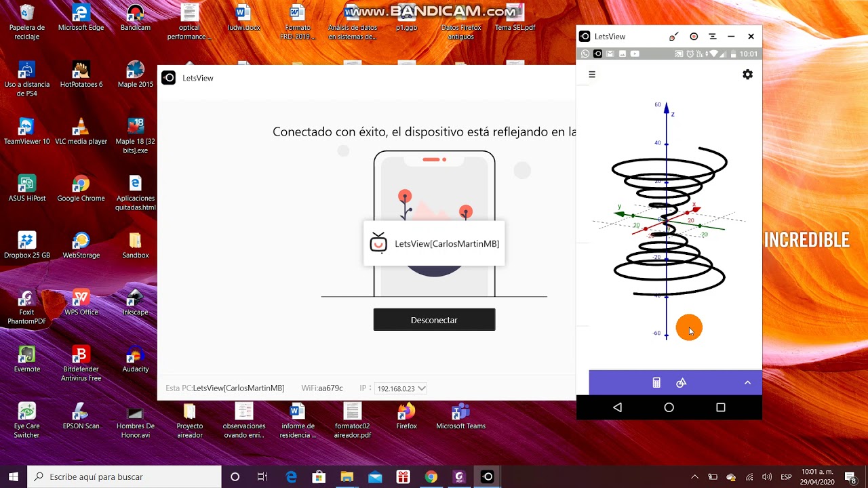Open Microsoft Store from taskbar
The image size is (868, 488).
(319, 476)
